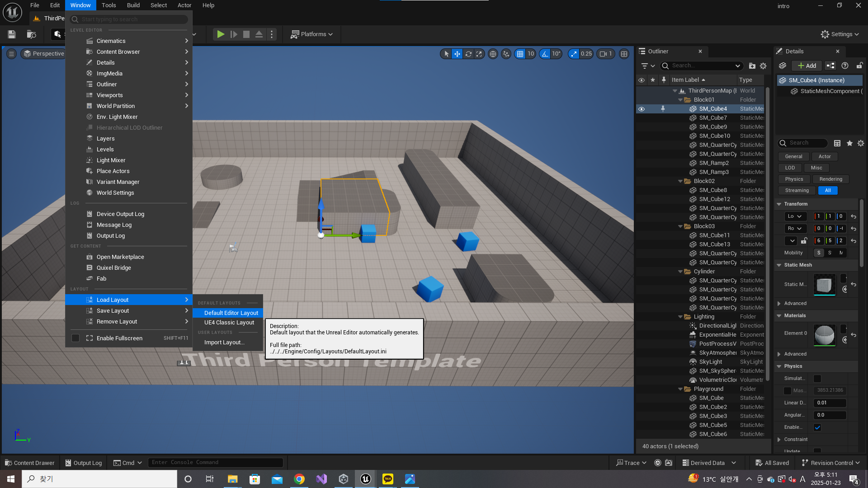Image resolution: width=868 pixels, height=488 pixels.
Task: Toggle pin icon on SM_Cube4 row
Action: pos(663,109)
